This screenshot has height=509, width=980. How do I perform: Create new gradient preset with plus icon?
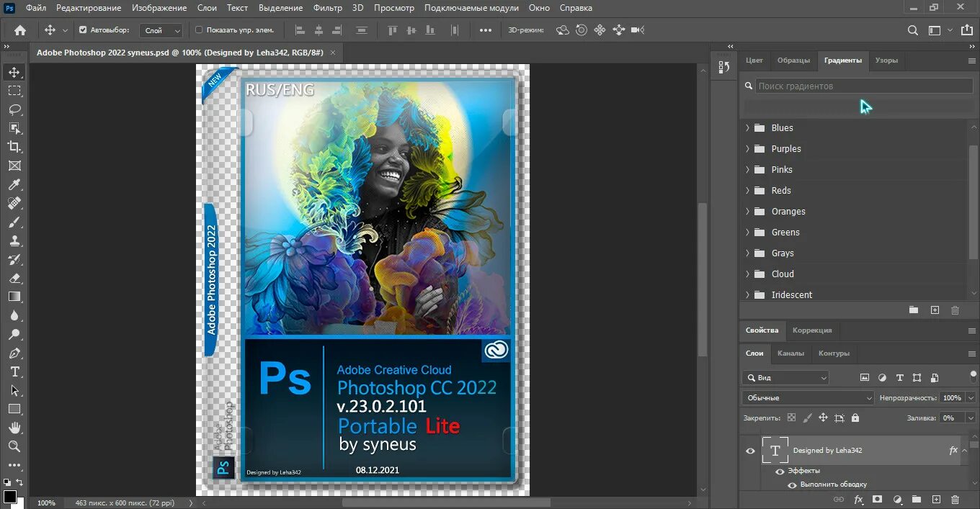935,310
